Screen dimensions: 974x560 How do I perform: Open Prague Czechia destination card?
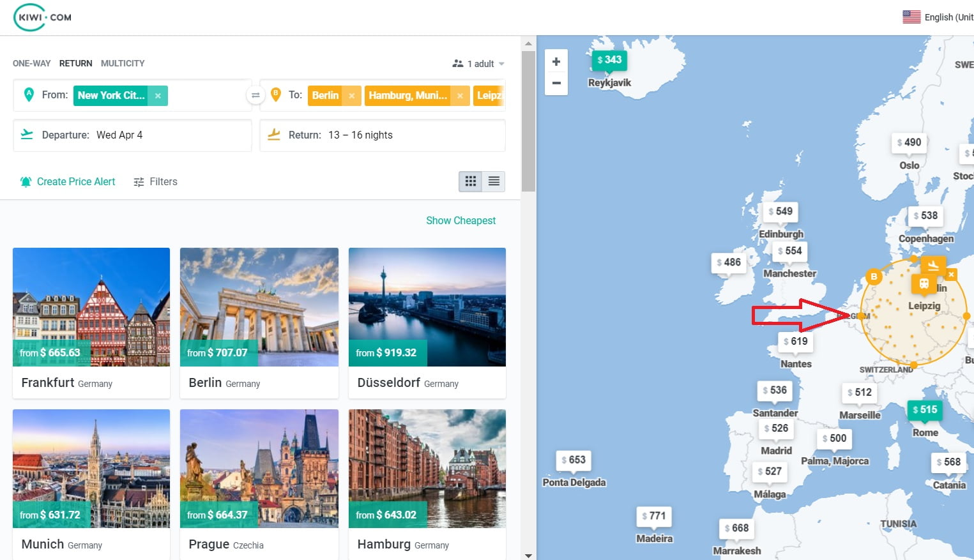pyautogui.click(x=259, y=485)
